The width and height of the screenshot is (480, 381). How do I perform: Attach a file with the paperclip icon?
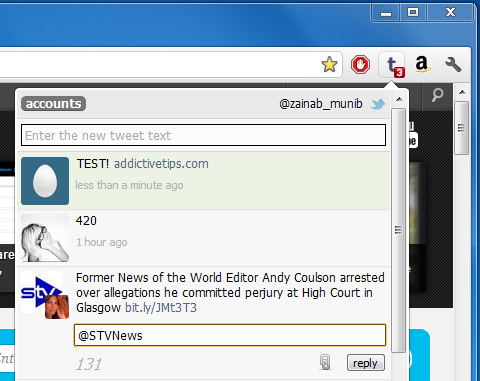325,362
